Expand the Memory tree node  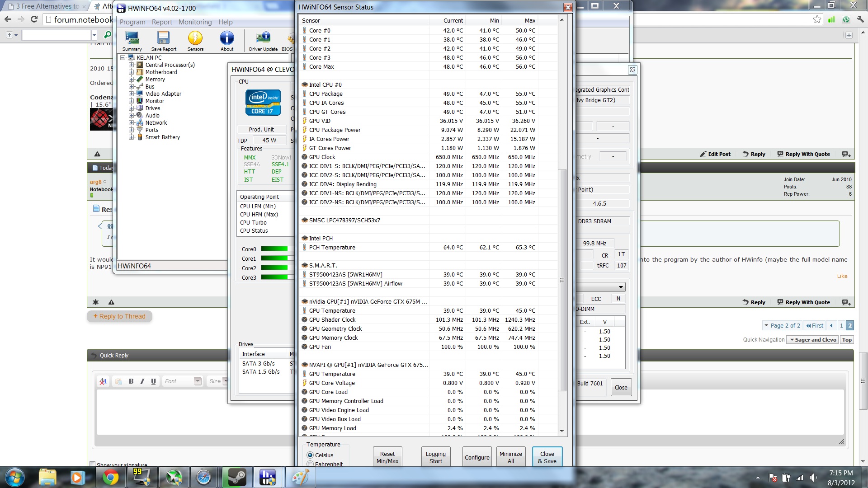tap(131, 80)
